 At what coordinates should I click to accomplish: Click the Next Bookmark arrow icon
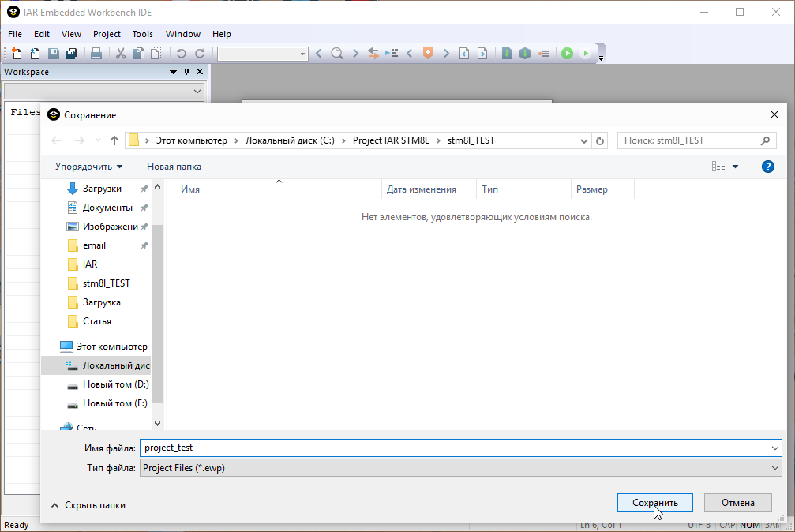[x=446, y=53]
